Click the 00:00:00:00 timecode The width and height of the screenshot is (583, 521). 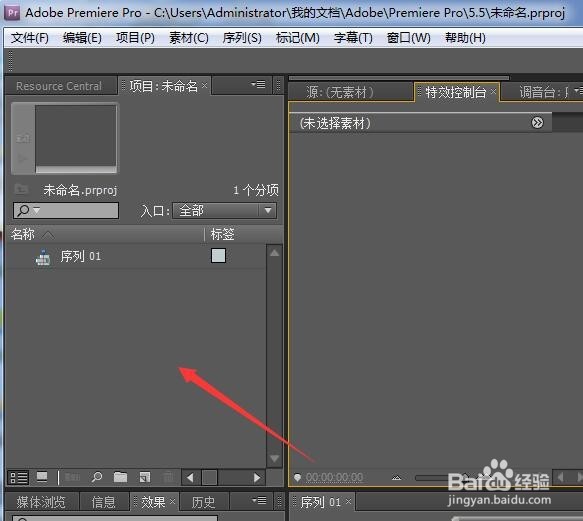click(334, 477)
